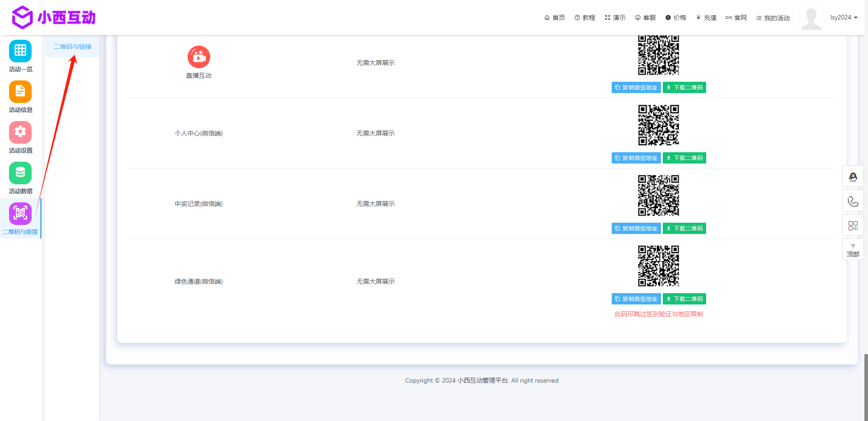Expand the lsy2024 account dropdown
Screen dimensions: 868x421
pyautogui.click(x=844, y=17)
